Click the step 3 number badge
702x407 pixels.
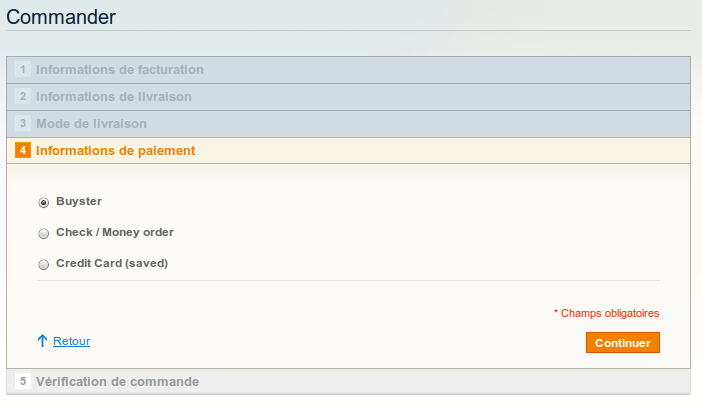(x=23, y=124)
